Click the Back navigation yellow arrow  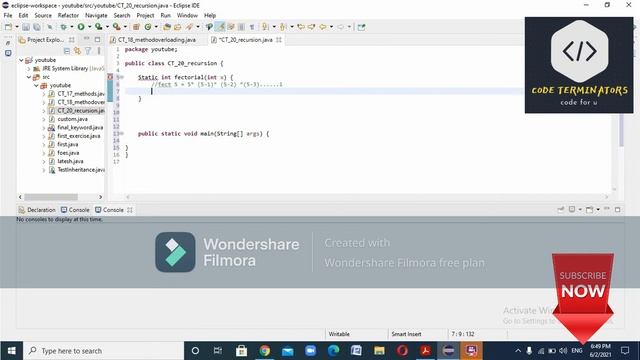click(322, 27)
